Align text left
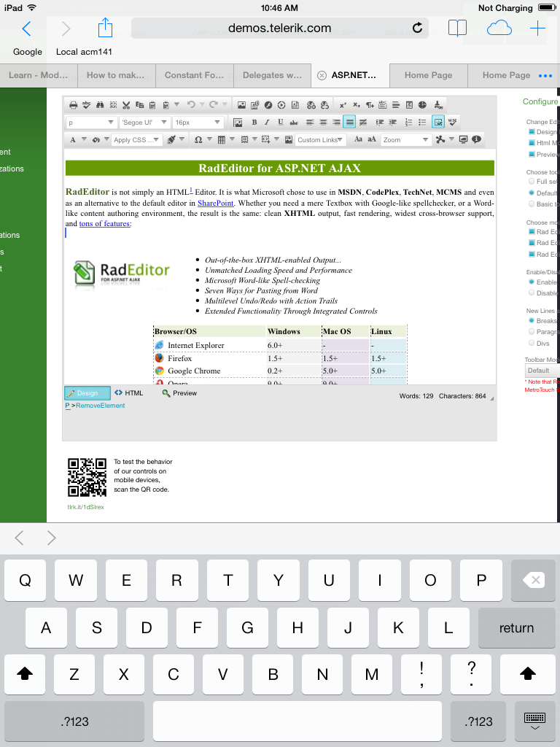Screen dimensions: 560x747 coord(310,123)
